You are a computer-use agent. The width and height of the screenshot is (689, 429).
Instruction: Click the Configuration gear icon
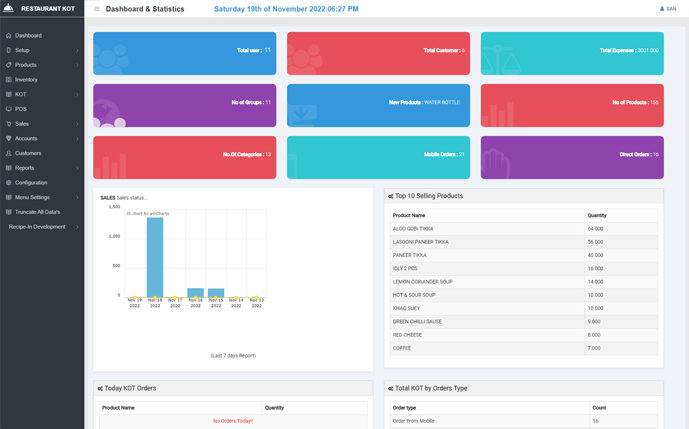click(9, 183)
